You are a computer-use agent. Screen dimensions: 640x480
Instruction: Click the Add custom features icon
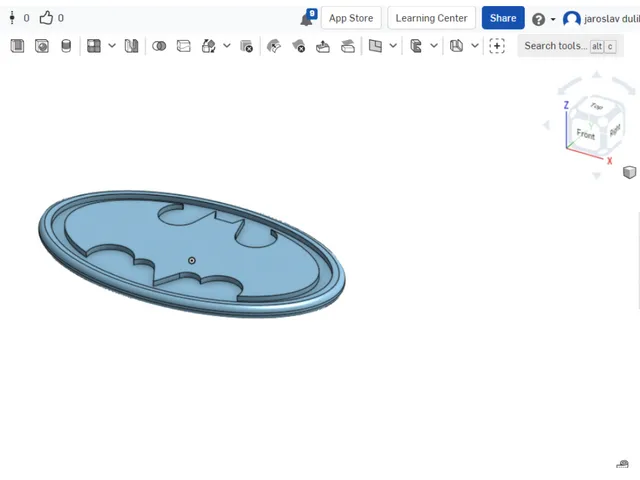[497, 46]
